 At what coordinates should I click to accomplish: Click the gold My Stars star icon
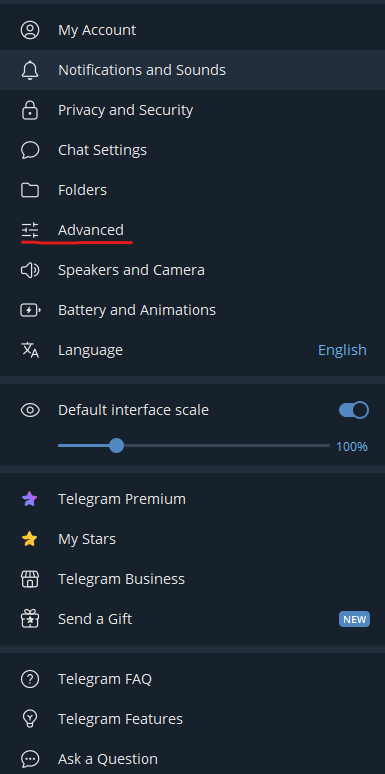[30, 539]
